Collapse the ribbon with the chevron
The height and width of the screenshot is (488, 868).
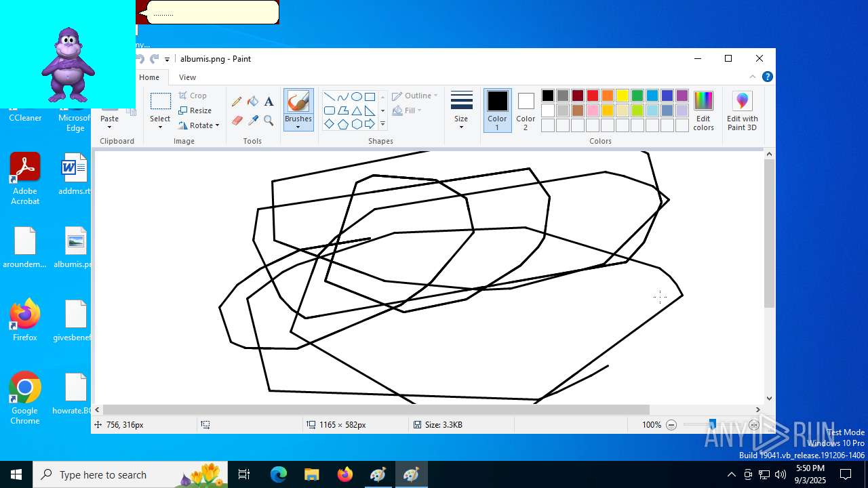pos(752,77)
